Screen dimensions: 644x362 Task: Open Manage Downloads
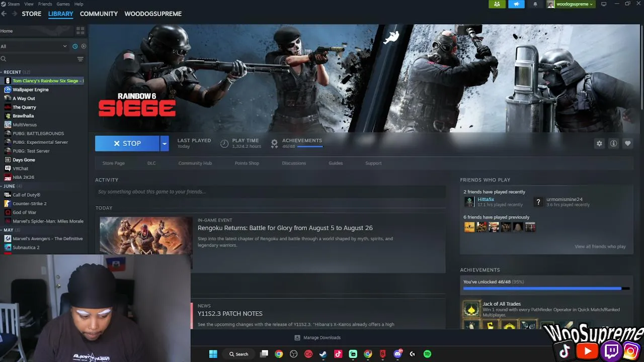(317, 337)
